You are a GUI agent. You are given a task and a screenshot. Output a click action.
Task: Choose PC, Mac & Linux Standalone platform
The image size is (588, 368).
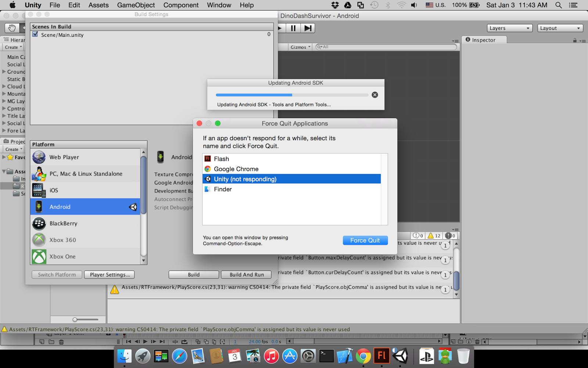(85, 174)
